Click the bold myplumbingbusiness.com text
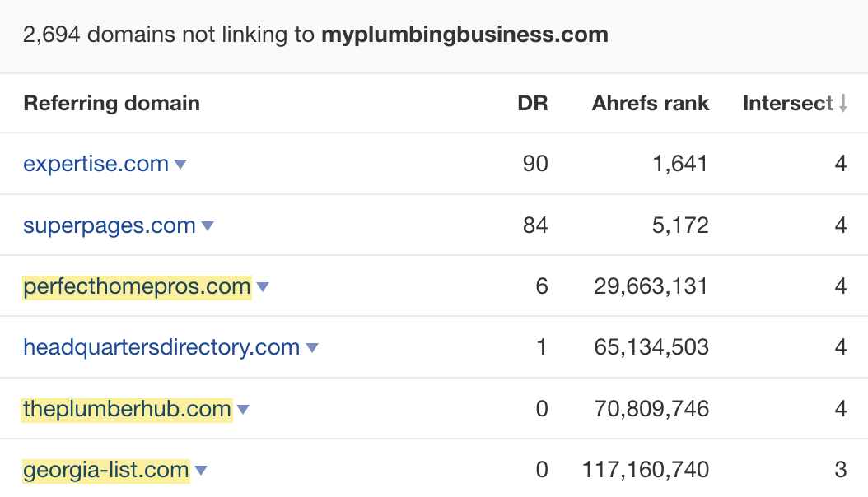 pyautogui.click(x=465, y=35)
